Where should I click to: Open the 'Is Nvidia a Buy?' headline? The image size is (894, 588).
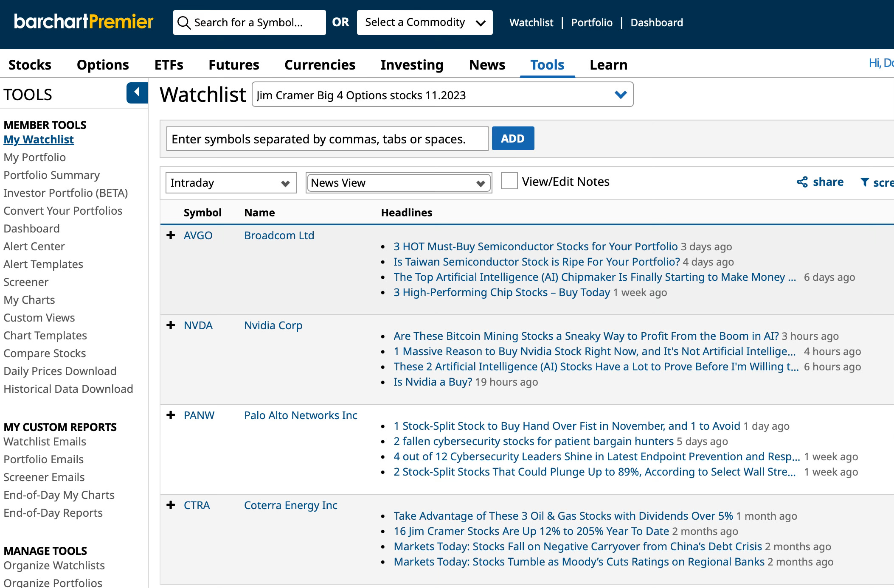coord(433,382)
